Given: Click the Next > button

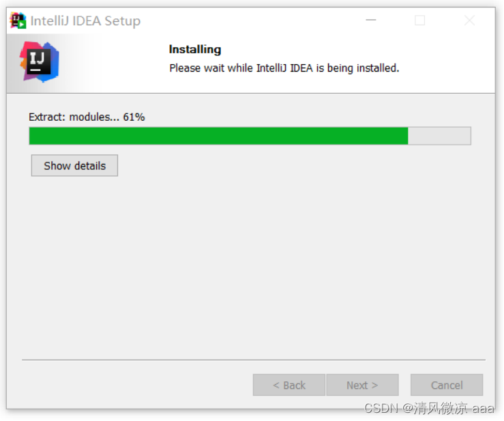Looking at the screenshot, I should (x=363, y=385).
